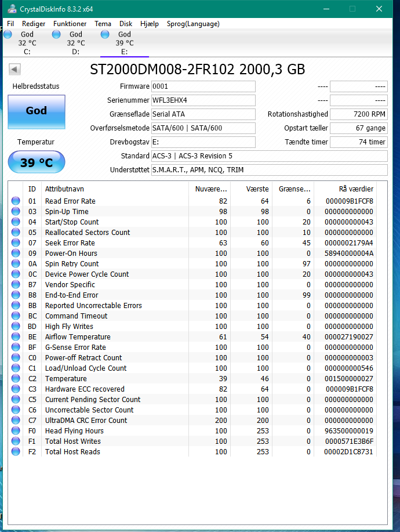Click status icon for Total Host Reads

coord(16,451)
